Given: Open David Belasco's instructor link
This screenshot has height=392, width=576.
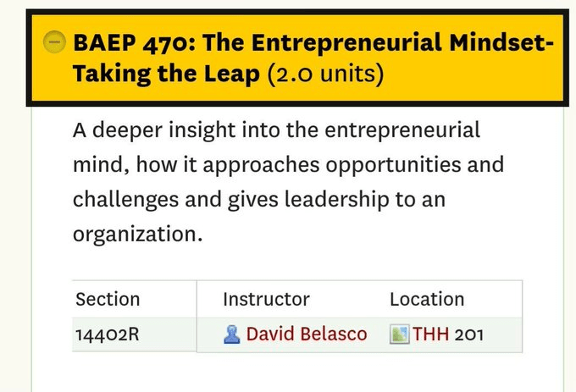Looking at the screenshot, I should pyautogui.click(x=307, y=334).
